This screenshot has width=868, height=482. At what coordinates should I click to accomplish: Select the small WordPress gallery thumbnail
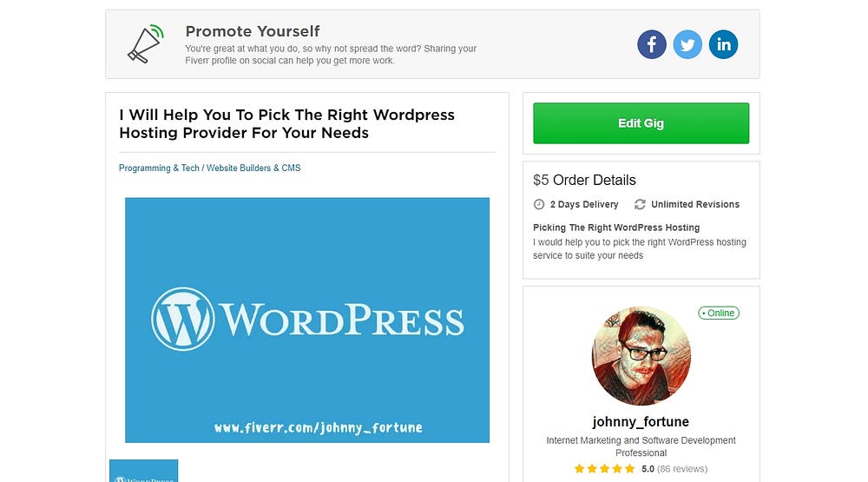144,471
